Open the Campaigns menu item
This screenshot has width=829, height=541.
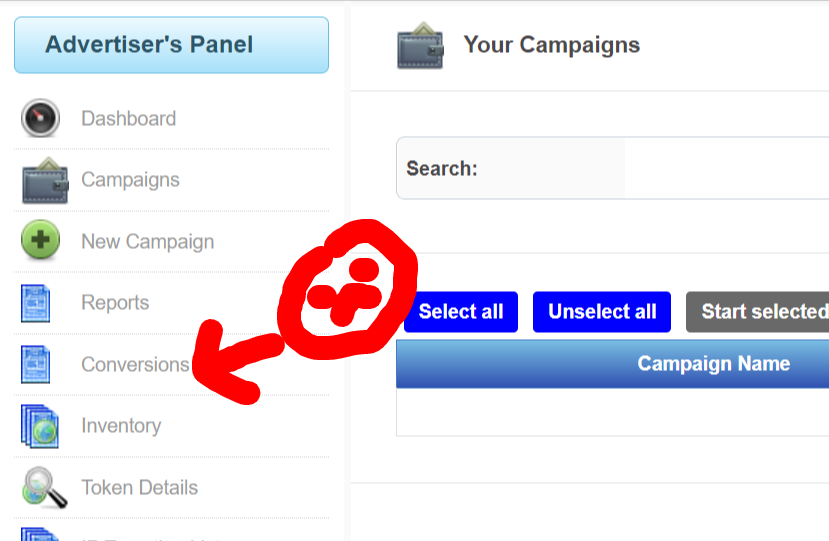130,180
